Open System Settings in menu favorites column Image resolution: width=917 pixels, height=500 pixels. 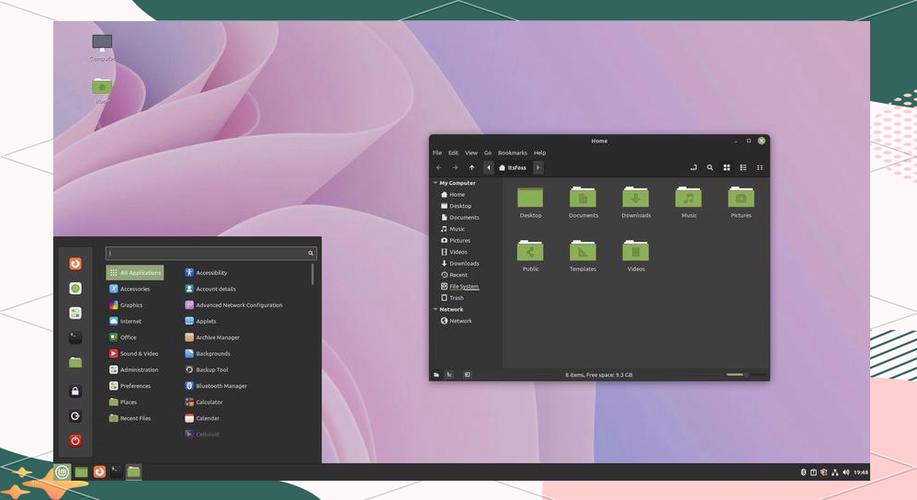coord(75,313)
